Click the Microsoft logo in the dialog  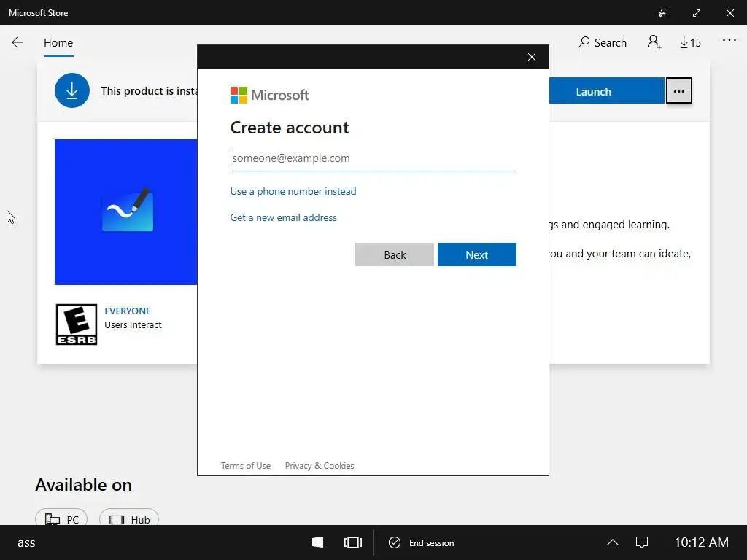[x=270, y=95]
